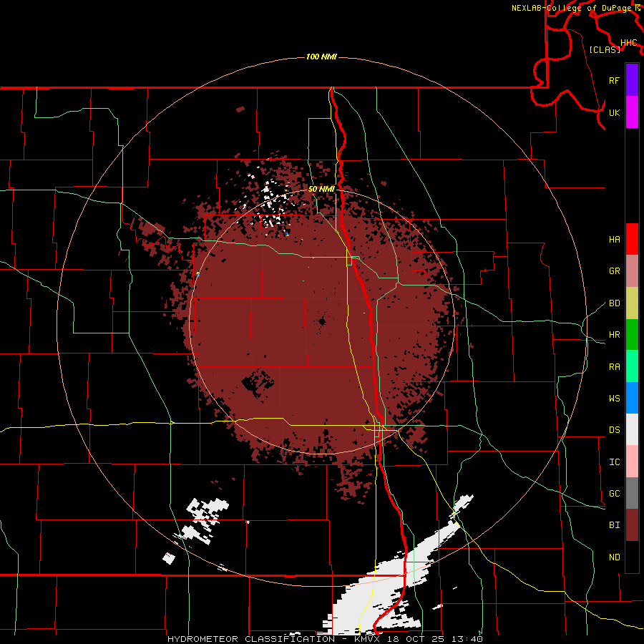The height and width of the screenshot is (644, 644).
Task: Click the GR legend label
Action: click(x=614, y=271)
